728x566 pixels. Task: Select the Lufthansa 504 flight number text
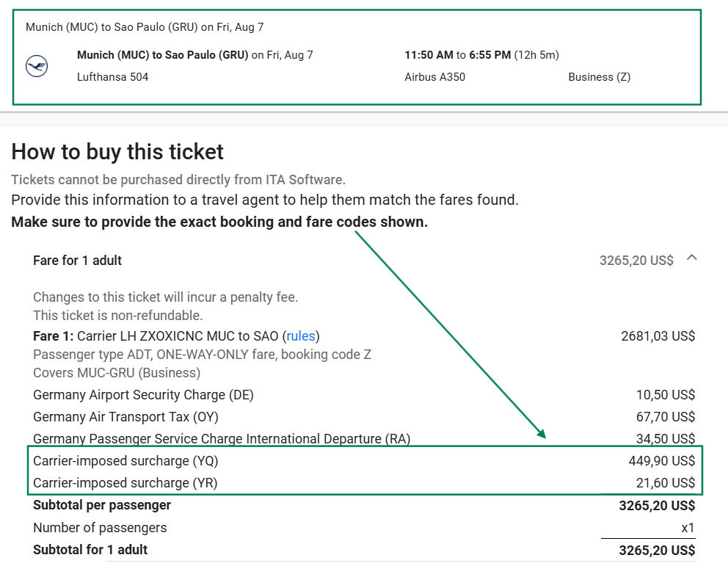coord(113,77)
